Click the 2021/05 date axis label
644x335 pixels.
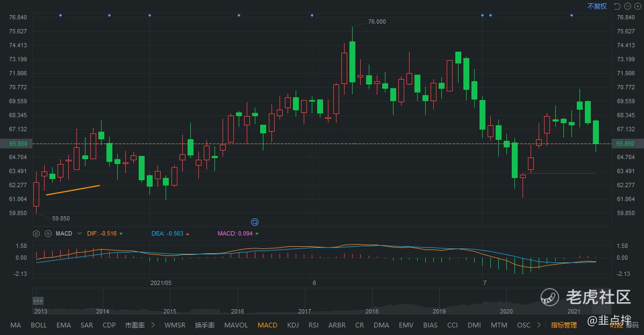(x=161, y=283)
